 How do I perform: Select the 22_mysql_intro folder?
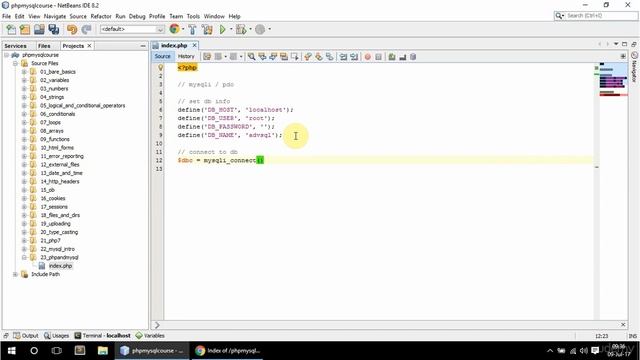(57, 249)
